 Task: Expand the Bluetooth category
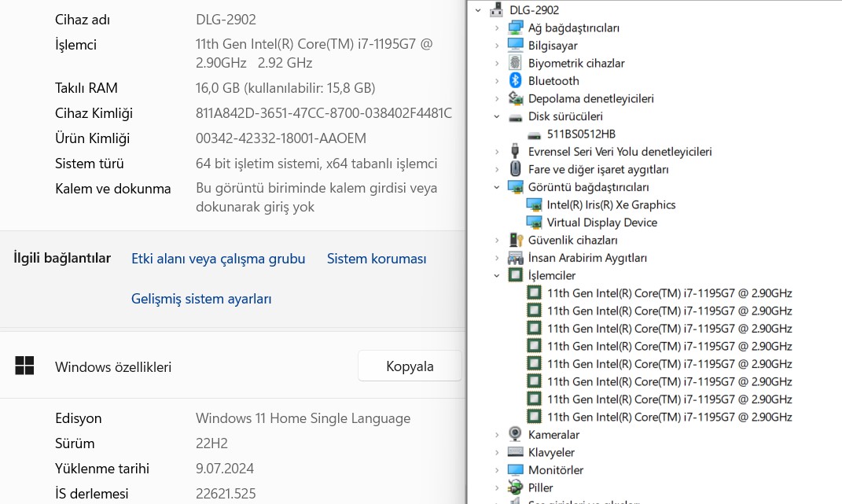point(497,81)
